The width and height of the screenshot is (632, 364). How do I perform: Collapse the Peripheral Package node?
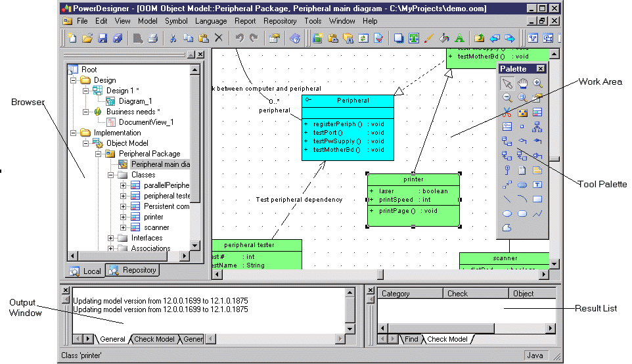click(98, 154)
